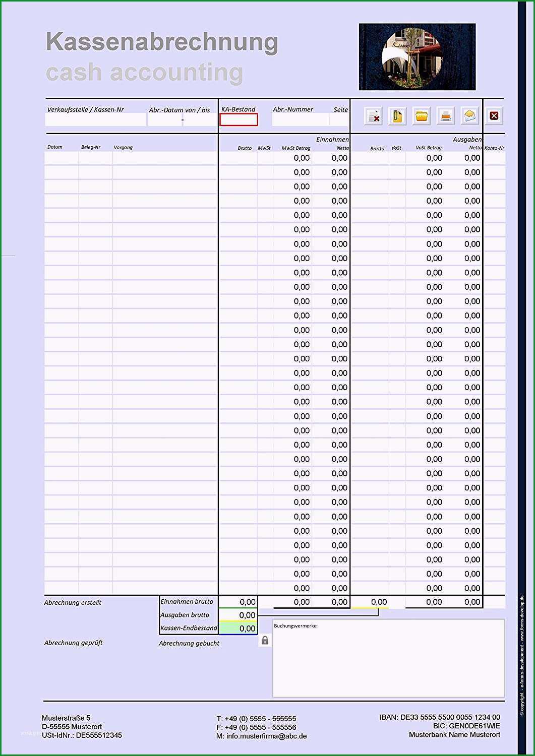
Task: Click the company logo image
Action: tap(417, 57)
